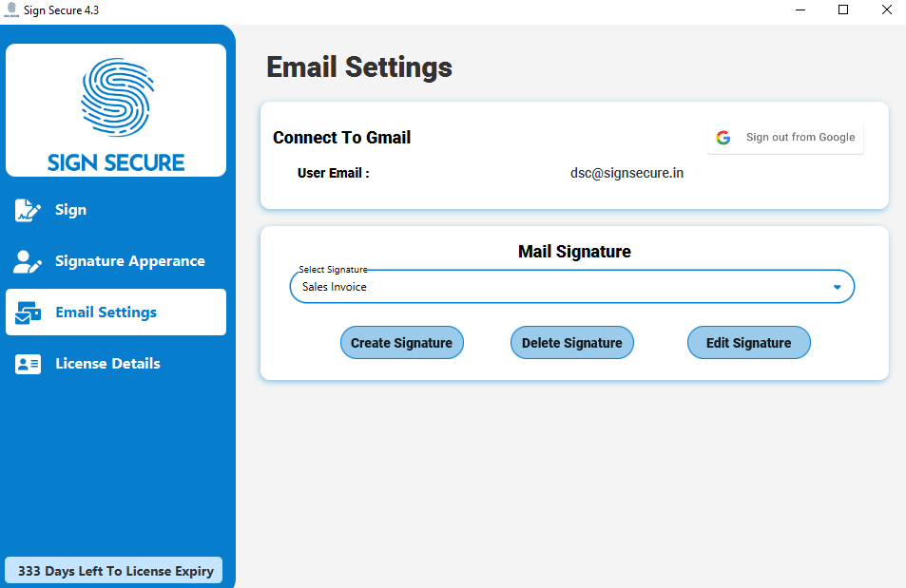Click Delete Signature button
The image size is (906, 588).
click(572, 343)
